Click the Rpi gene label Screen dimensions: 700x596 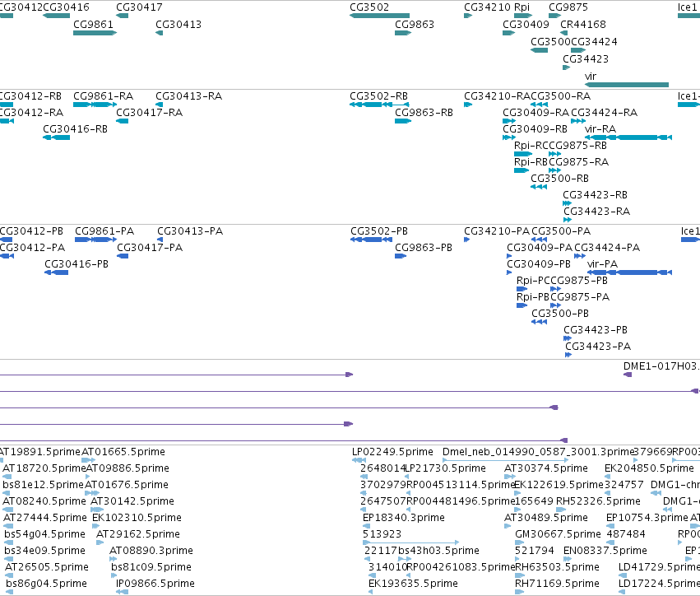pos(522,7)
